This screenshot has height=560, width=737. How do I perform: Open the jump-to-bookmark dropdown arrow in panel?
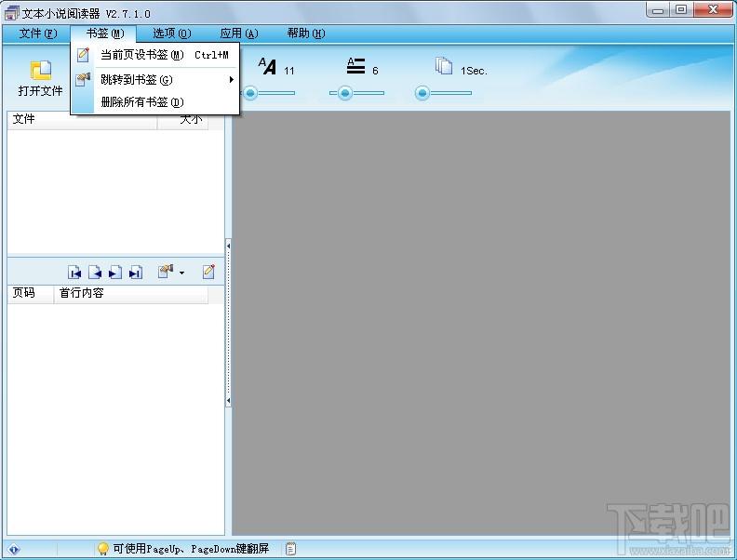point(181,273)
